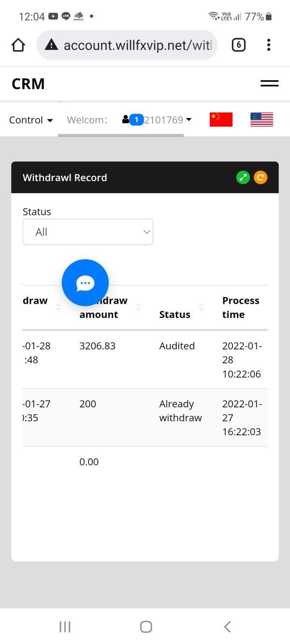290x644 pixels.
Task: Switch language using the US flag
Action: coord(261,119)
